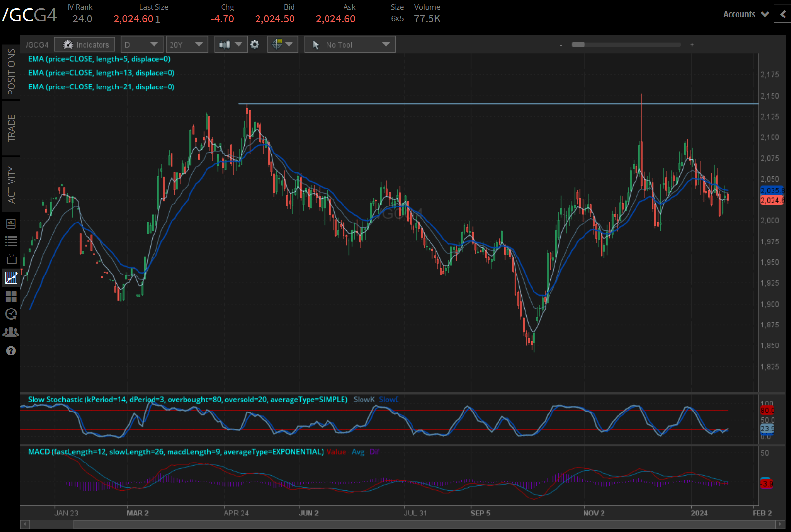Click the people community icon
The width and height of the screenshot is (791, 532).
point(11,332)
